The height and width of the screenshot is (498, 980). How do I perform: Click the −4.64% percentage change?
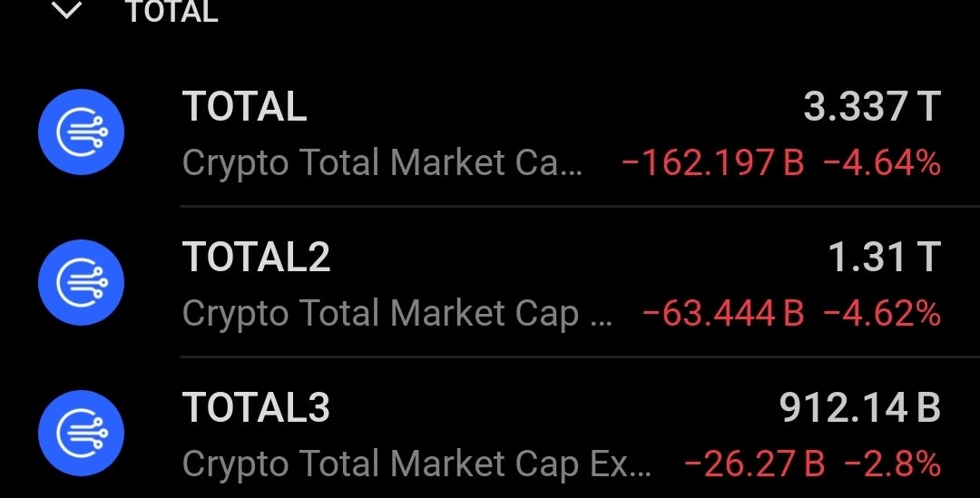point(881,163)
